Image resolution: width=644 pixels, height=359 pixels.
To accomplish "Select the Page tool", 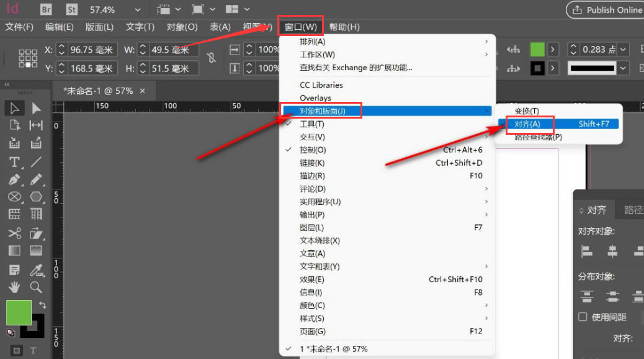I will tap(14, 125).
